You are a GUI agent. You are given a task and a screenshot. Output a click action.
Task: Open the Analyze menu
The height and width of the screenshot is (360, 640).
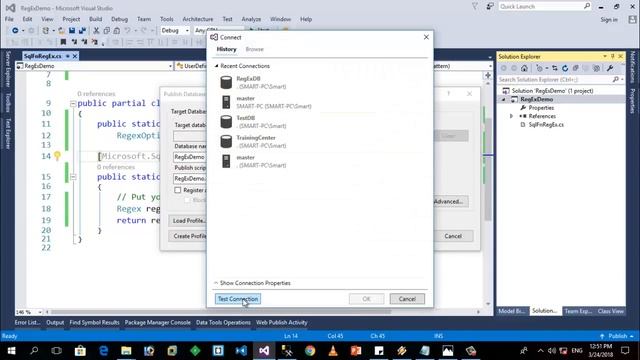click(x=251, y=19)
